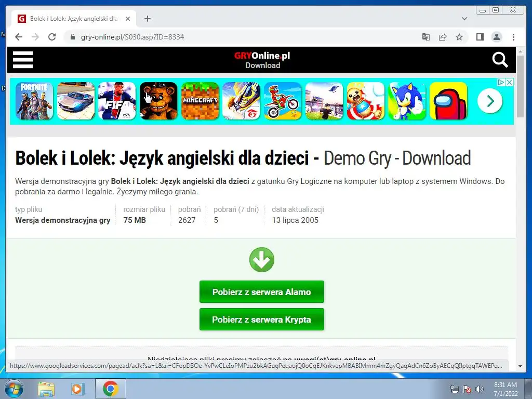Open a new tab with the plus button

tap(147, 19)
